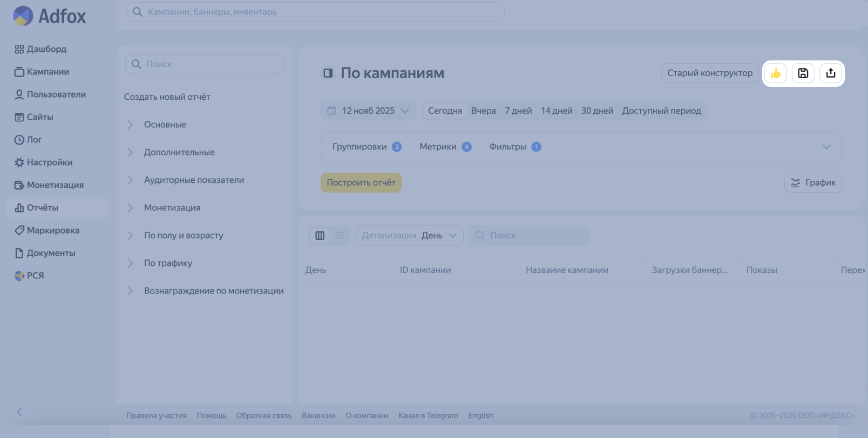868x438 pixels.
Task: Select Доступный период
Action: [x=661, y=111]
